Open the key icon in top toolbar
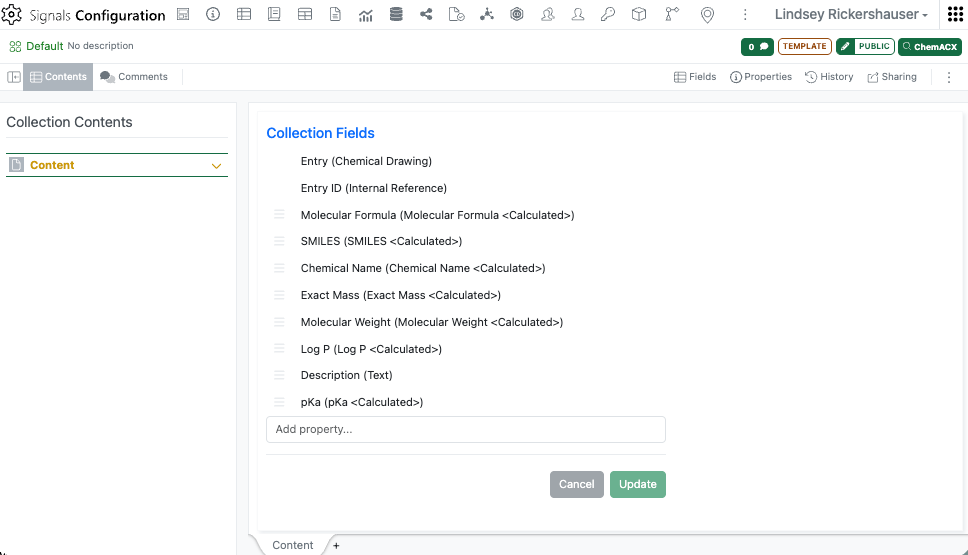 pos(608,14)
